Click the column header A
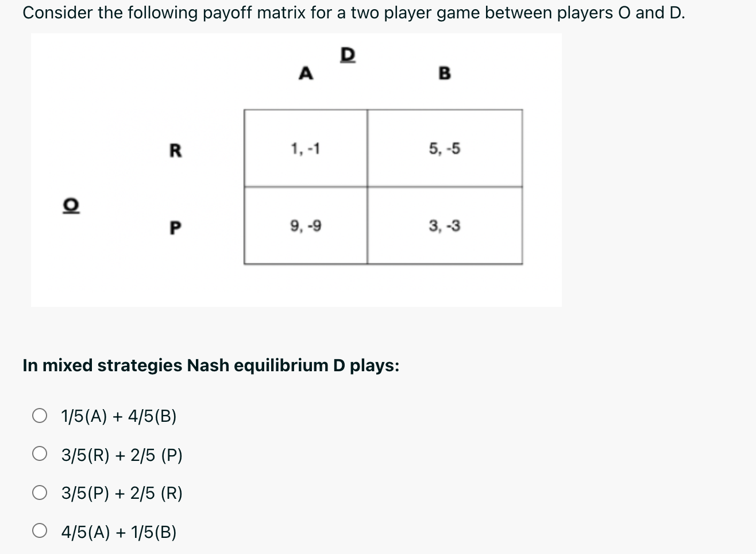This screenshot has height=554, width=756. click(x=305, y=74)
